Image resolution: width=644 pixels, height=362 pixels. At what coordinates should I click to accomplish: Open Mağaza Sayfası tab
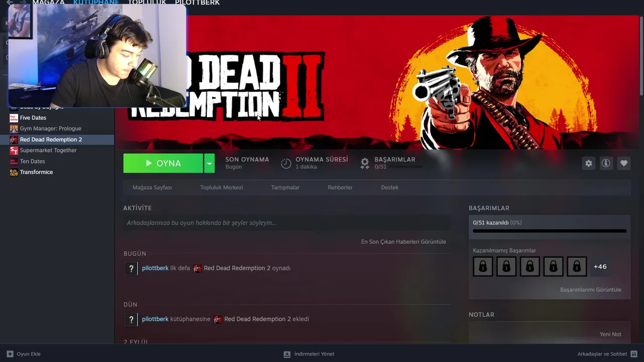[x=152, y=188]
